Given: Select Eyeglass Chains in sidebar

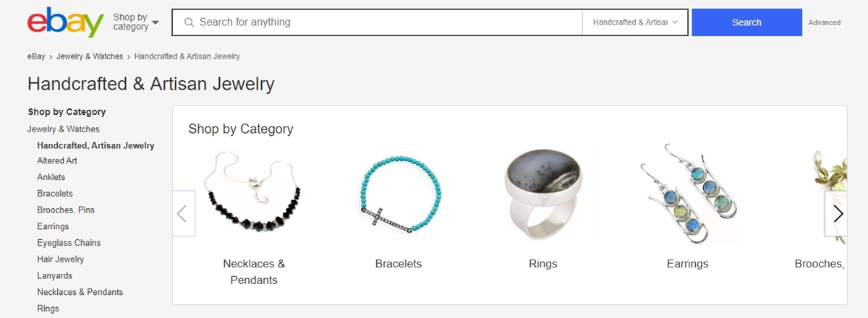Looking at the screenshot, I should (69, 243).
